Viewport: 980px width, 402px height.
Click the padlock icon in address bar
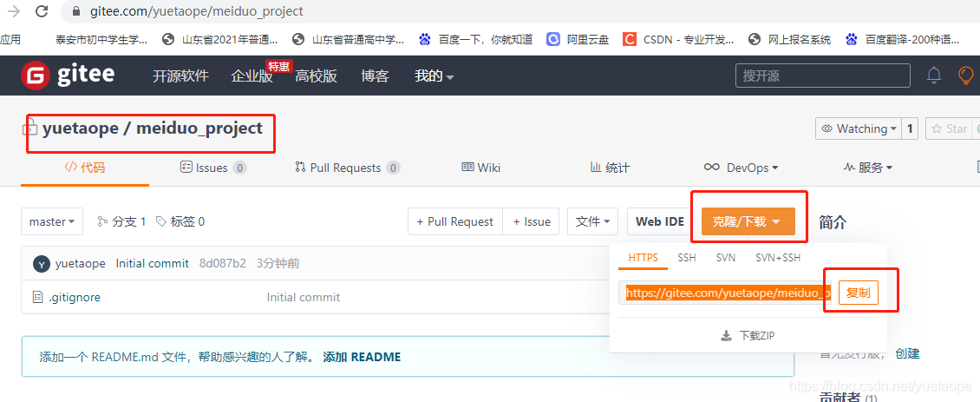pyautogui.click(x=77, y=11)
